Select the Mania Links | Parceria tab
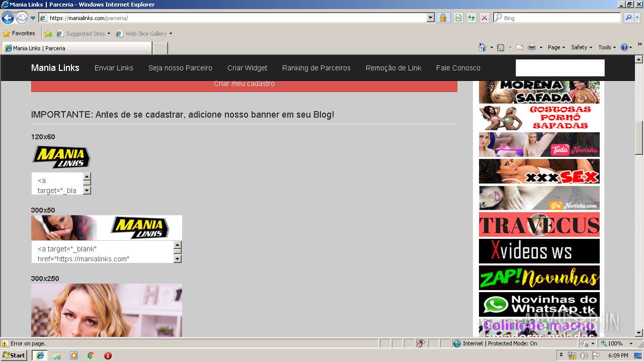644x362 pixels. click(77, 48)
